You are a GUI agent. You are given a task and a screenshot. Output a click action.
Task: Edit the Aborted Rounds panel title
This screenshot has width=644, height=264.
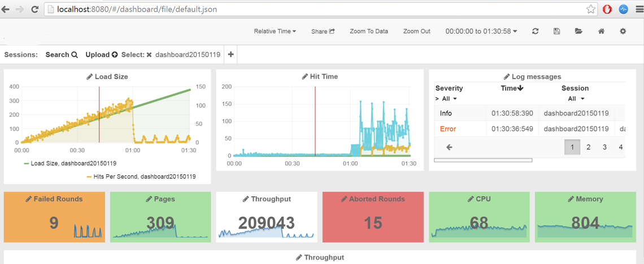click(373, 199)
